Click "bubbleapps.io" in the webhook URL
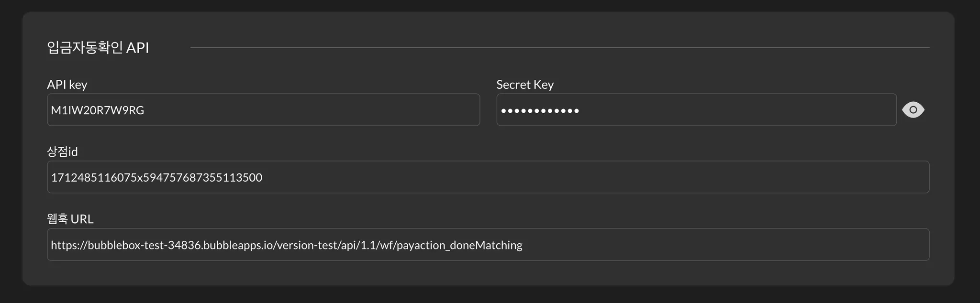Viewport: 980px width, 303px height. pos(238,245)
